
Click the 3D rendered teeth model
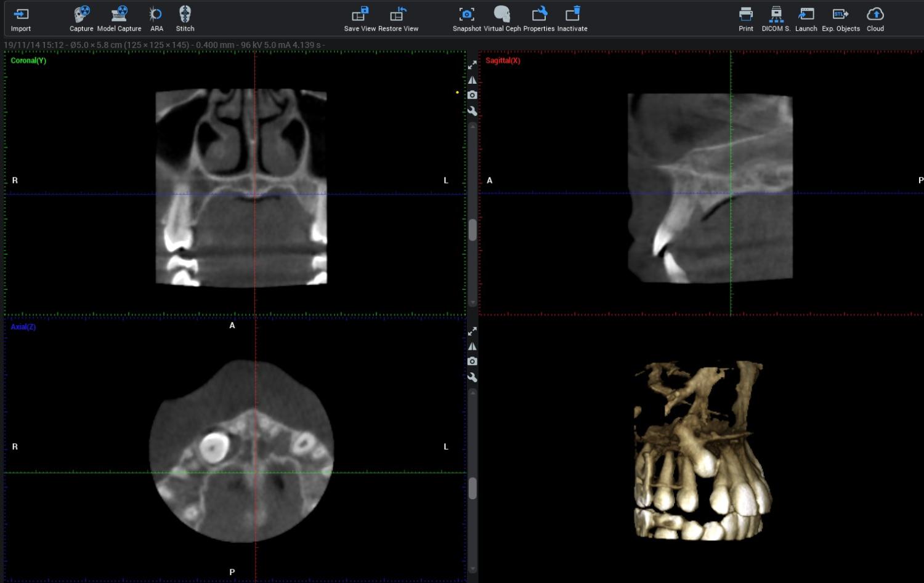[x=702, y=451]
